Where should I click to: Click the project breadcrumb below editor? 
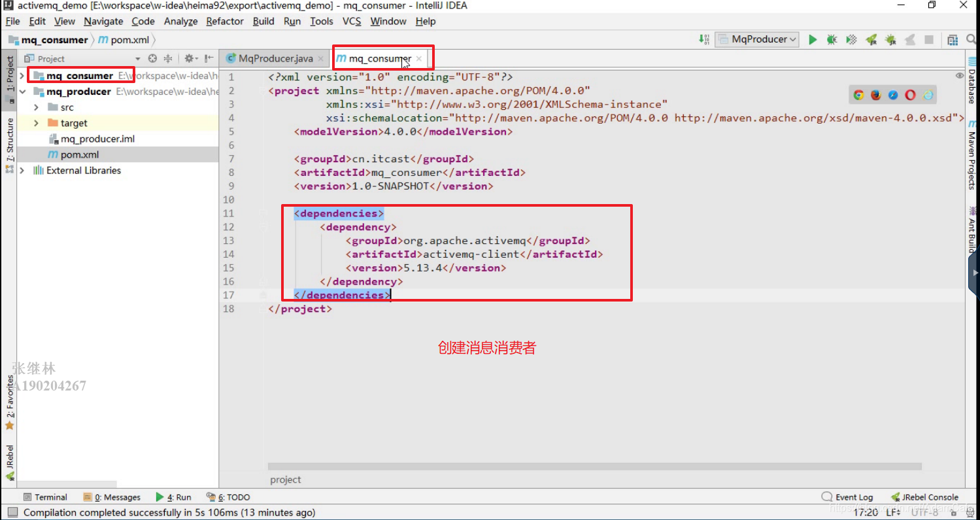[x=286, y=479]
